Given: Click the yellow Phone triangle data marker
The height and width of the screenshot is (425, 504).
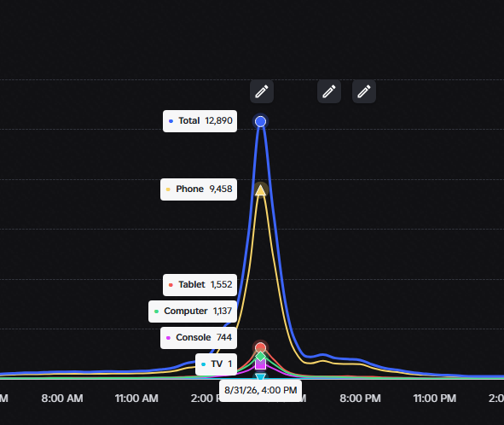Looking at the screenshot, I should click(x=260, y=189).
